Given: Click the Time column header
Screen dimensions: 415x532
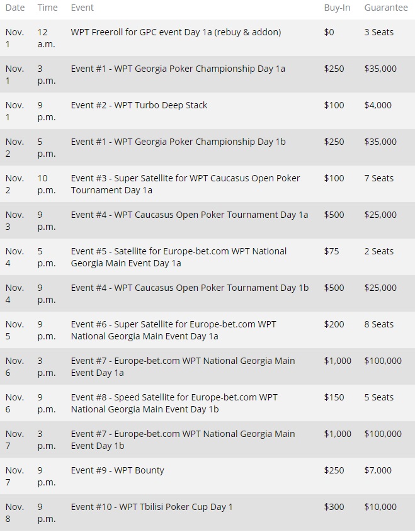Looking at the screenshot, I should tap(47, 8).
